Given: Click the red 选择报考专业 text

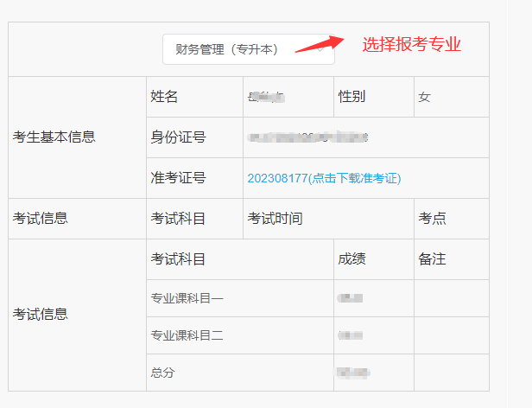Looking at the screenshot, I should [x=411, y=45].
